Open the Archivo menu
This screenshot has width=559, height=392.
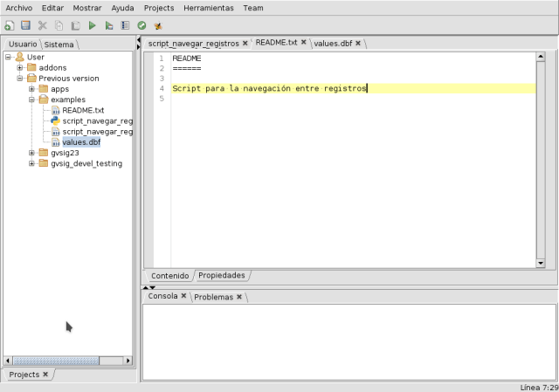coord(18,7)
